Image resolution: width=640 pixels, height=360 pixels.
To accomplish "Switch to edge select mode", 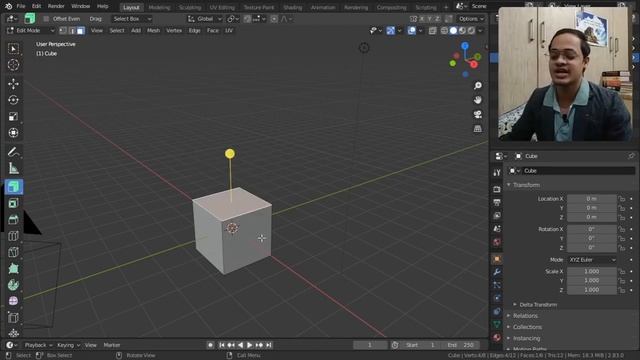I will click(x=72, y=31).
